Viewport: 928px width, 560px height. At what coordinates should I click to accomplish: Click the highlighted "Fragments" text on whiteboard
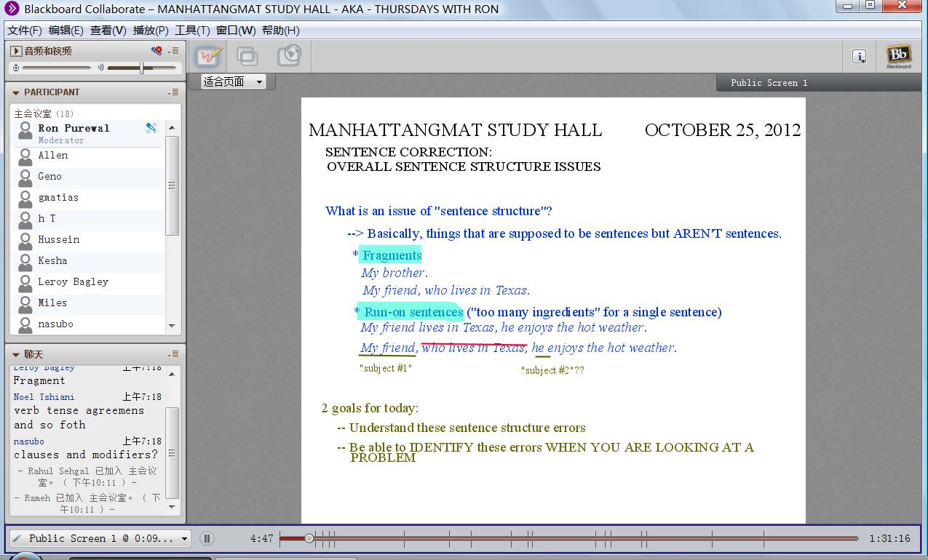(392, 255)
